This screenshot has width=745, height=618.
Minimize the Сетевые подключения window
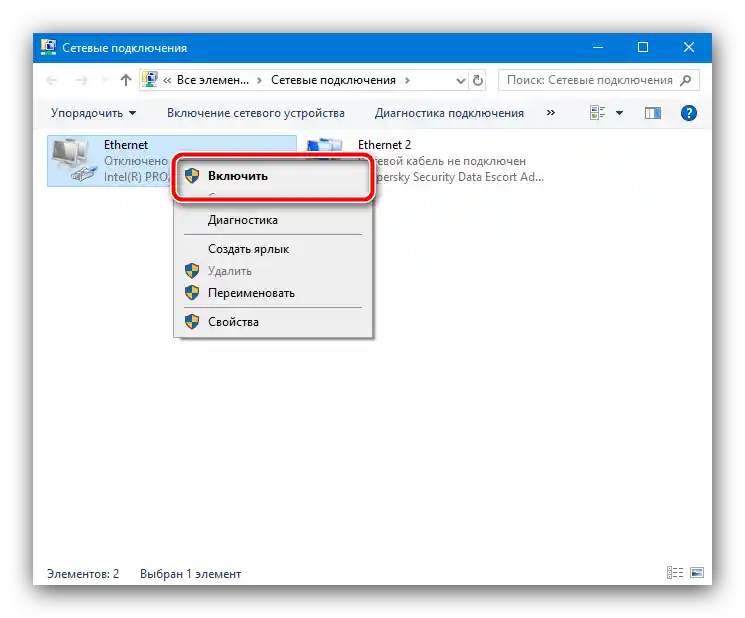pyautogui.click(x=598, y=47)
